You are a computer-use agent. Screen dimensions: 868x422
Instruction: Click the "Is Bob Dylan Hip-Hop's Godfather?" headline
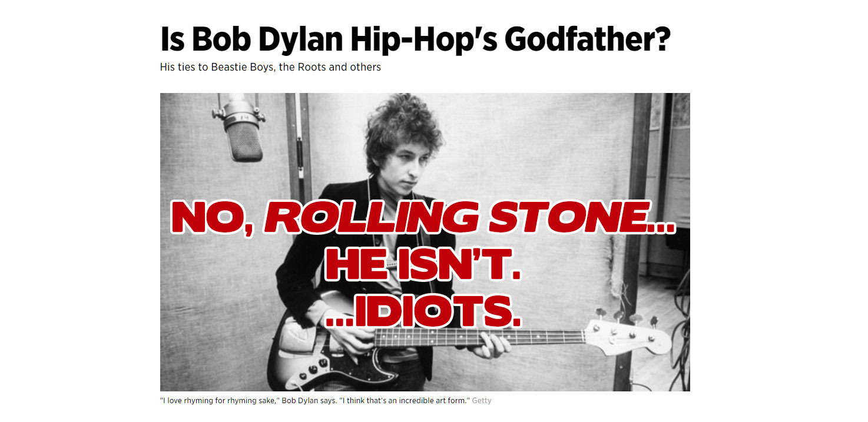coord(415,40)
